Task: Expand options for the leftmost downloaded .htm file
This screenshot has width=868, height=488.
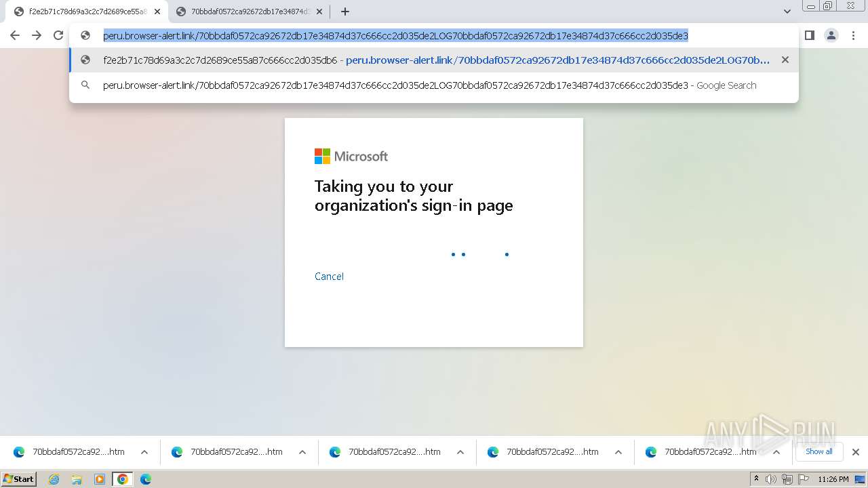Action: pyautogui.click(x=144, y=452)
